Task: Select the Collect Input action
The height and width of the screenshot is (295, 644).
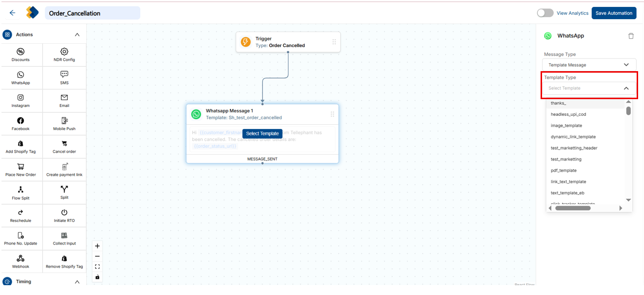Action: coord(64,239)
